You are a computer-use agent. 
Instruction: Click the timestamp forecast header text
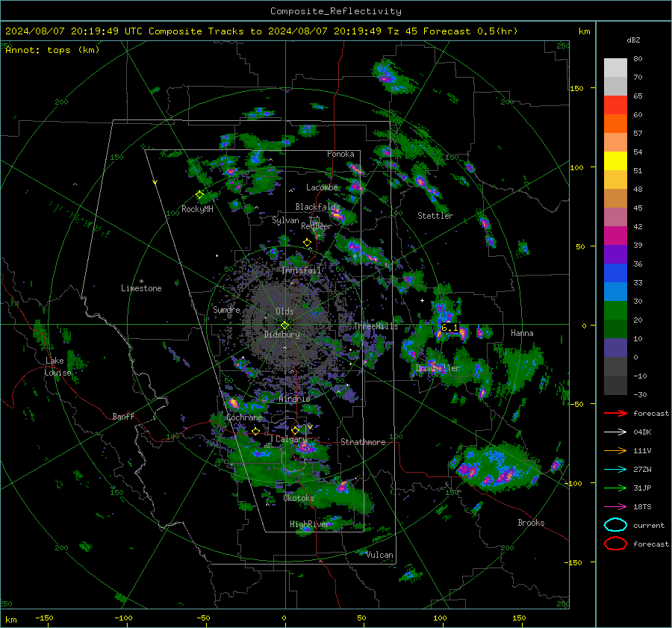tap(261, 31)
